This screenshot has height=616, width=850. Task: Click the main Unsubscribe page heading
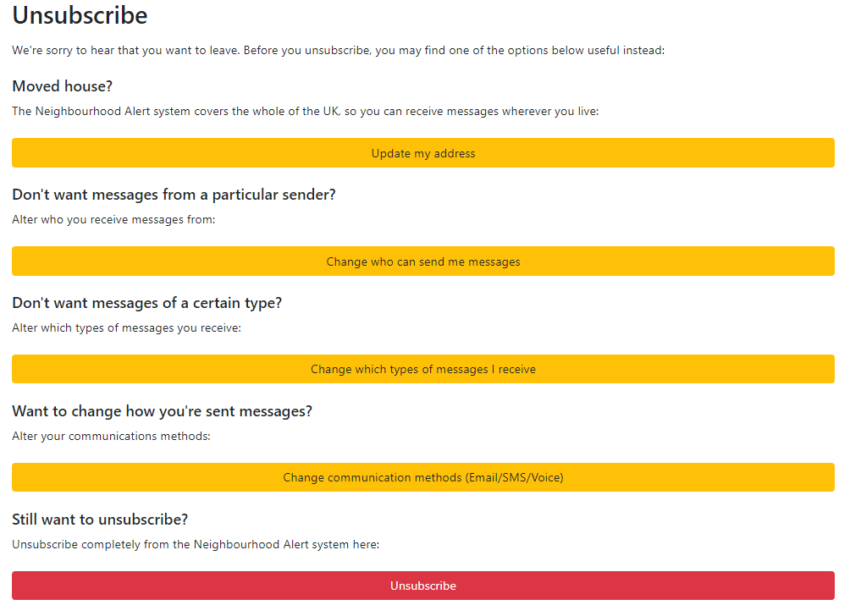coord(80,15)
